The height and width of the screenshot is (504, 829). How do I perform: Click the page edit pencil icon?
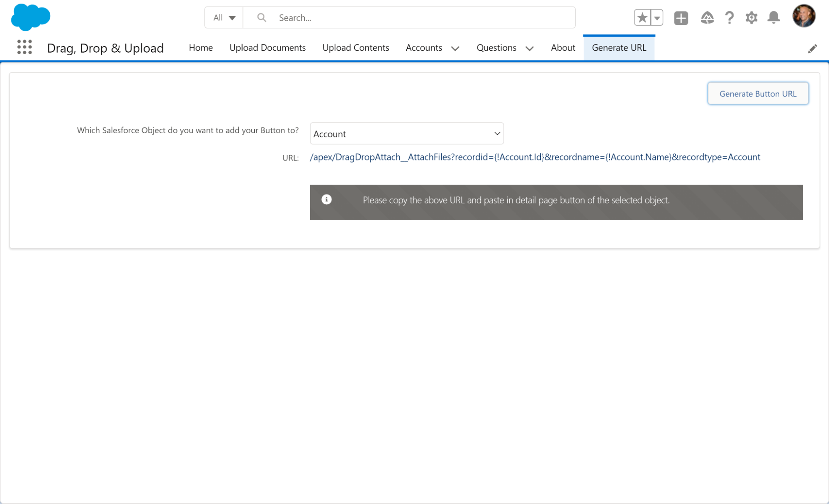tap(812, 48)
